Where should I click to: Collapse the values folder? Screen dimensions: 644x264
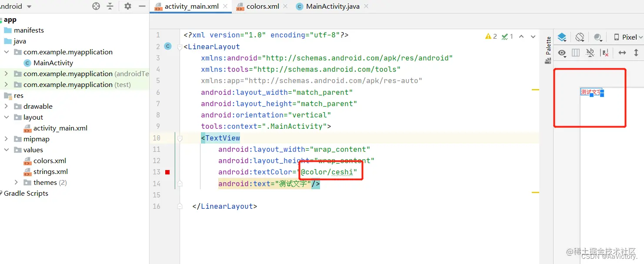pyautogui.click(x=7, y=150)
